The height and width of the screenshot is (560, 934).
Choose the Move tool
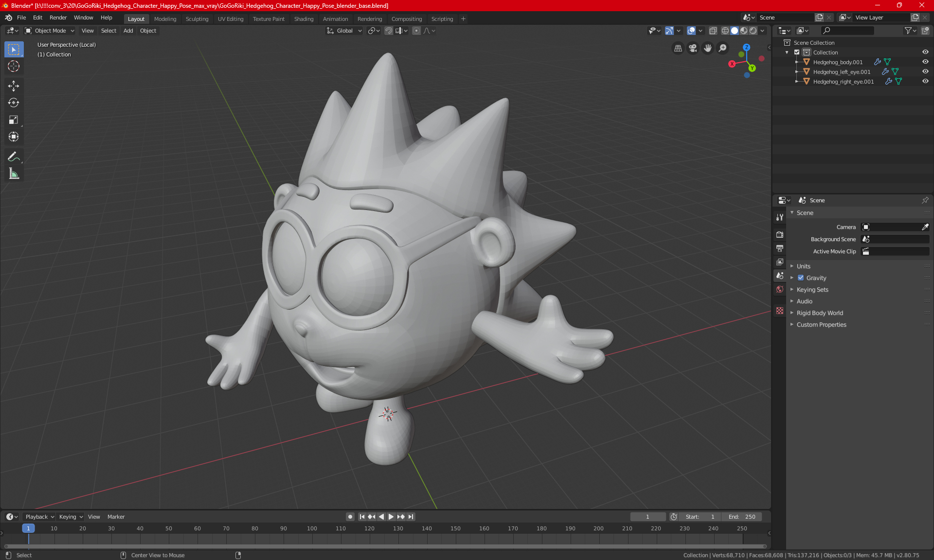click(14, 86)
